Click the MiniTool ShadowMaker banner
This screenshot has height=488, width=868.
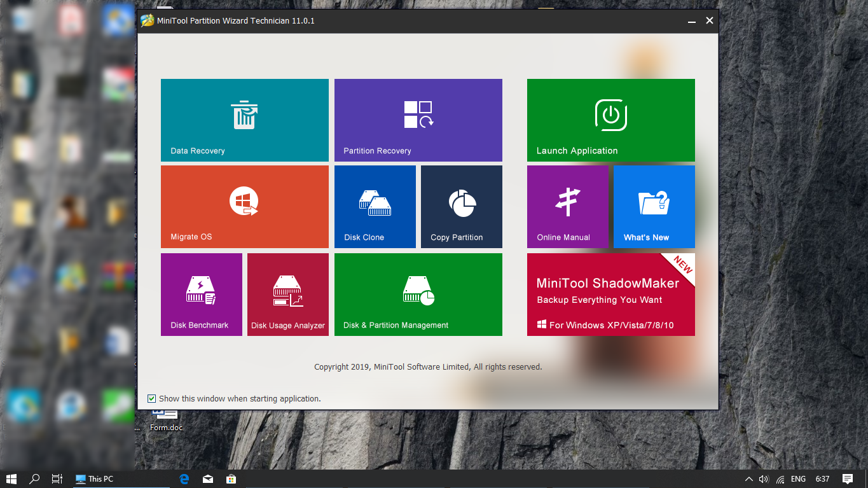coord(611,295)
